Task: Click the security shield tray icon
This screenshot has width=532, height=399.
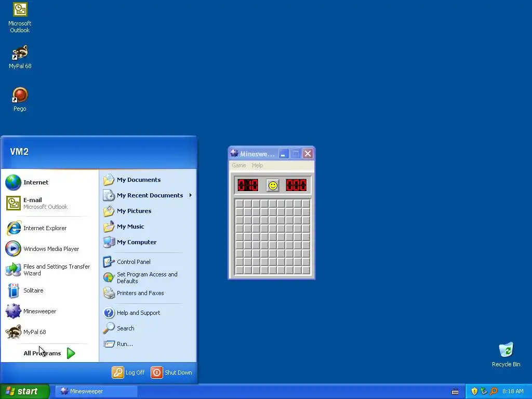Action: tap(474, 391)
